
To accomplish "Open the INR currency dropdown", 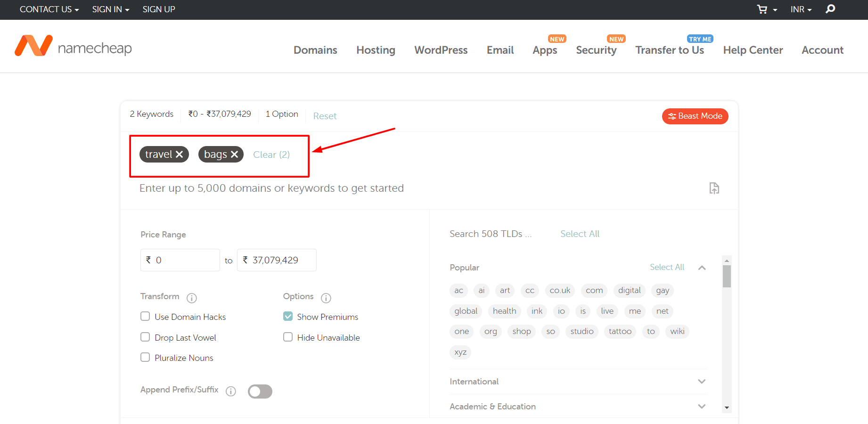I will 801,9.
